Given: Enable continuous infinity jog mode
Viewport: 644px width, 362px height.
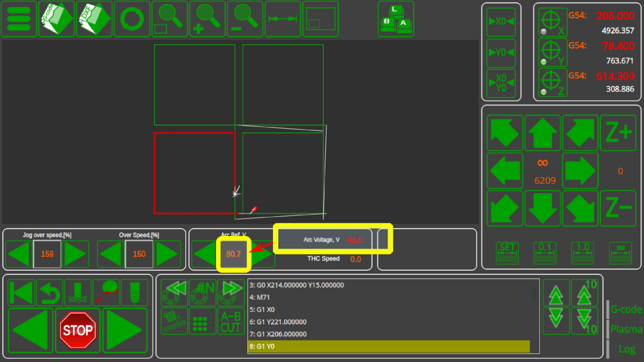Looking at the screenshot, I should [620, 253].
